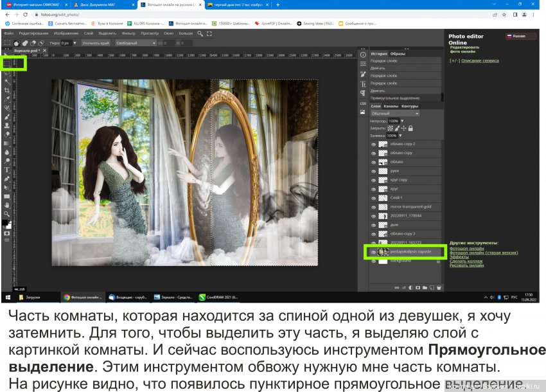Screen dimensions: 546x392
Task: Select the Move tool at toolbar top
Action: (x=6, y=51)
